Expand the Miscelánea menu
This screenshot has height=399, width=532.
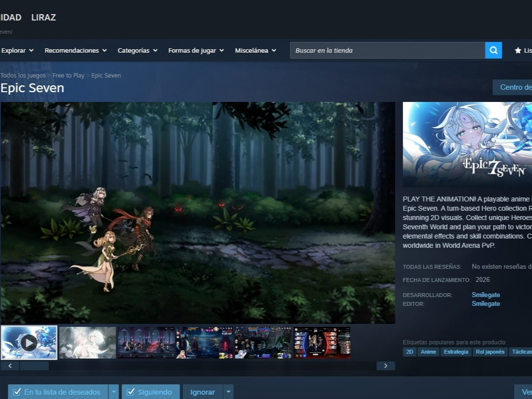tap(255, 51)
